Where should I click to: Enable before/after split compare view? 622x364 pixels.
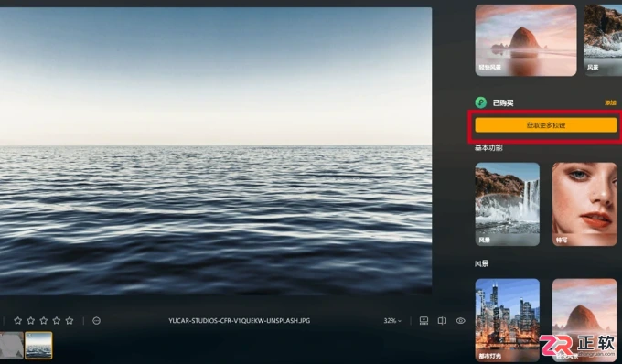442,320
